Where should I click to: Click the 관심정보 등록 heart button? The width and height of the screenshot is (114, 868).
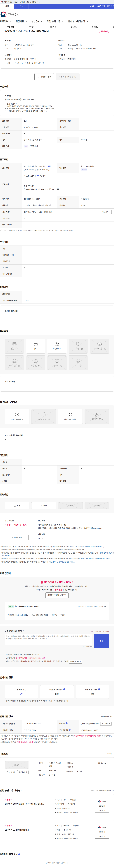click(x=44, y=77)
